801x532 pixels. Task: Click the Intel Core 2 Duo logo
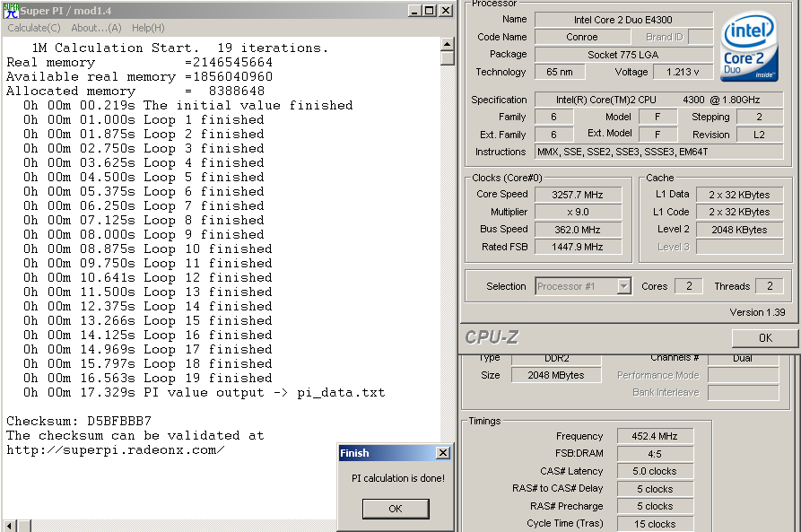pos(749,47)
